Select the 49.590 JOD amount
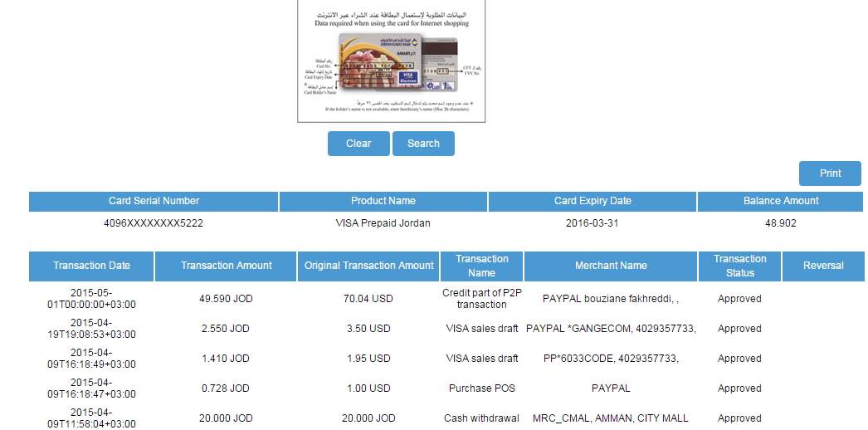Viewport: 868px width, 430px height. [x=226, y=299]
